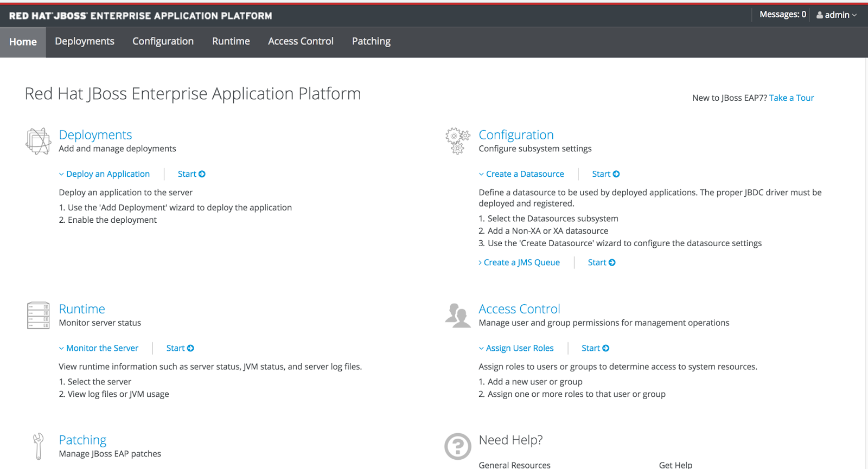Open the admin user dropdown menu
The height and width of the screenshot is (469, 868).
tap(837, 15)
